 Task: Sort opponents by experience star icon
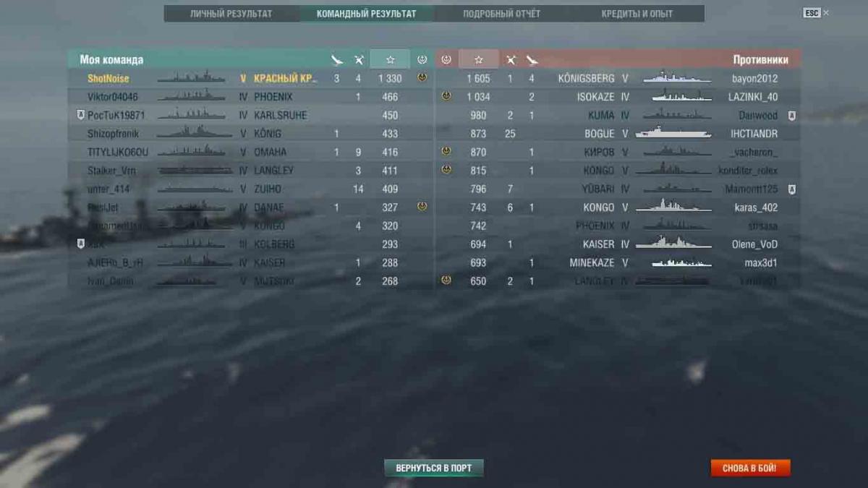tap(479, 60)
